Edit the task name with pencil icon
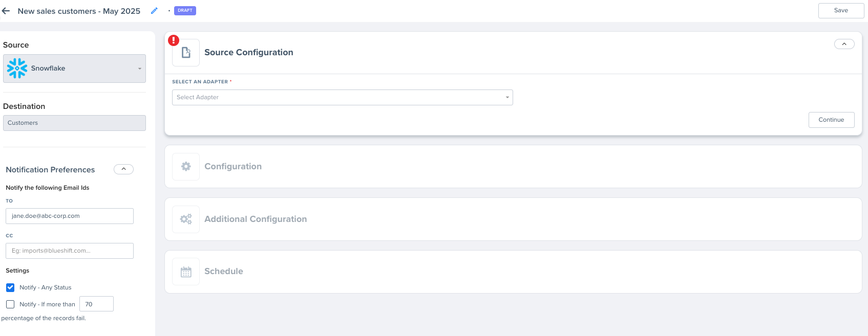This screenshot has width=868, height=336. tap(154, 11)
